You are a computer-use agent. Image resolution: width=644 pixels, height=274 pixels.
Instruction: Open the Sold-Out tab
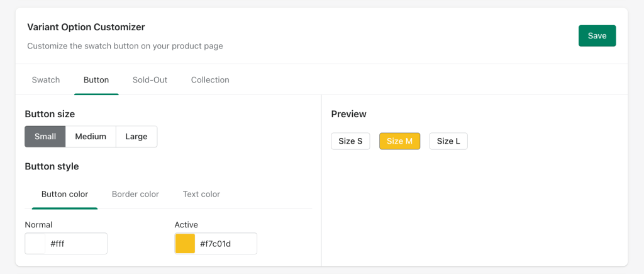(x=150, y=80)
